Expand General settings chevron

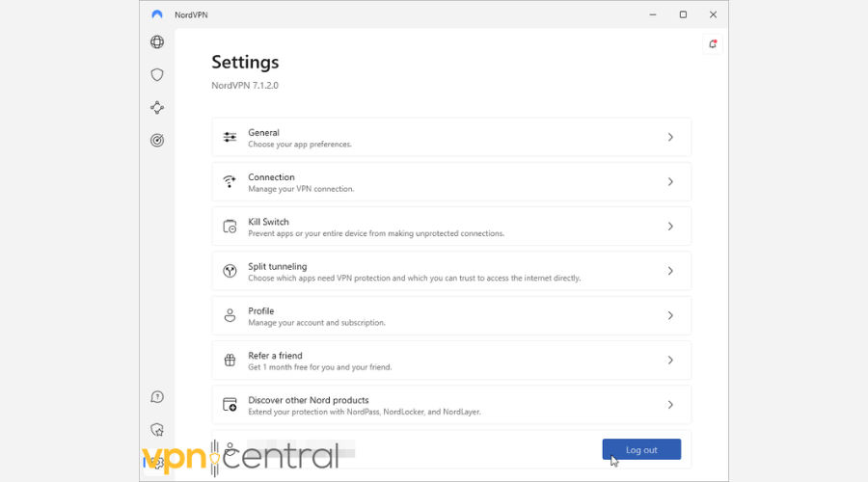point(670,137)
